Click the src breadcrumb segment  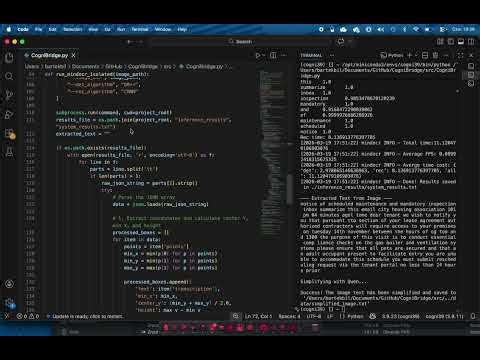167,67
